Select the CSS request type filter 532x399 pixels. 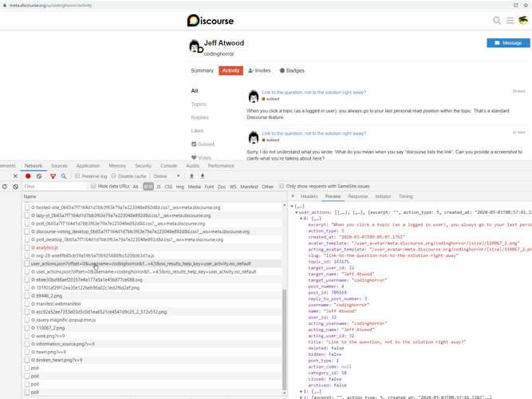point(168,187)
